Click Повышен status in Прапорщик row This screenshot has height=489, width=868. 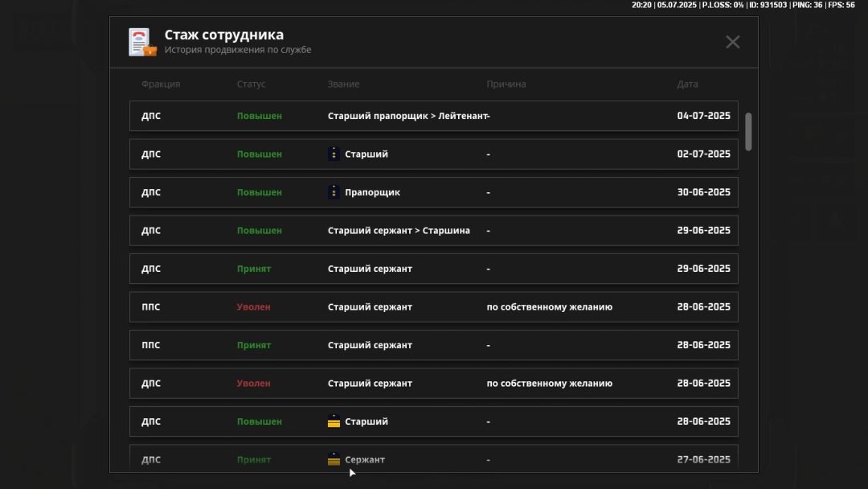[x=259, y=192]
